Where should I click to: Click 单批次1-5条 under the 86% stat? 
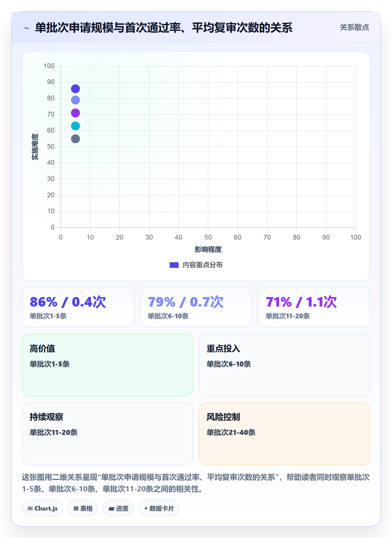point(48,316)
